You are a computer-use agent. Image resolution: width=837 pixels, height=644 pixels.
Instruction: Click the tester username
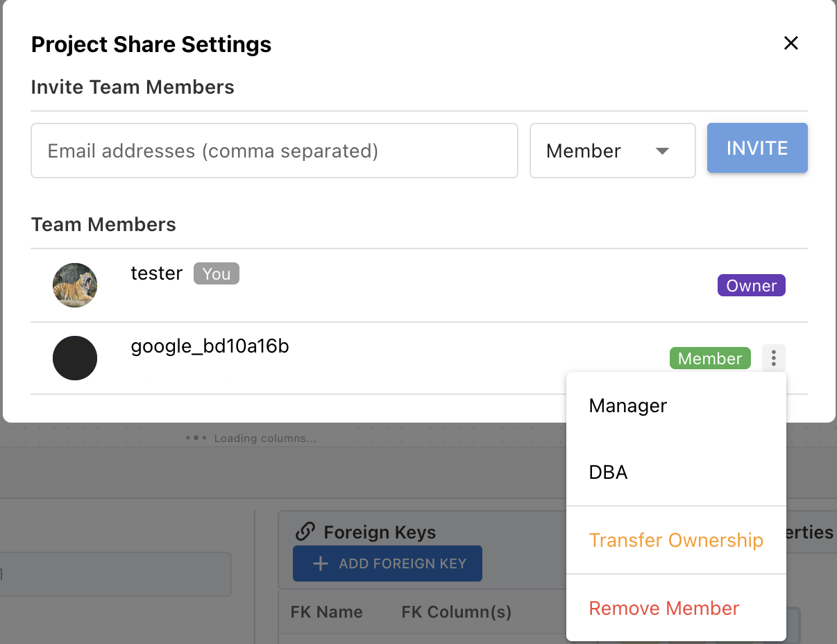[x=157, y=273]
